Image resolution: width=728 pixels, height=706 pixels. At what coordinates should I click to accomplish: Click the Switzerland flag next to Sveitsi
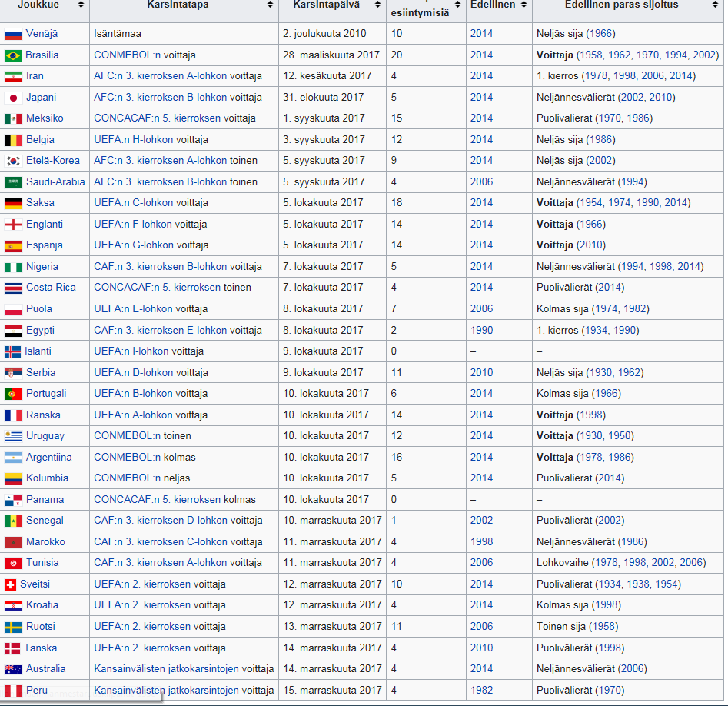11,584
